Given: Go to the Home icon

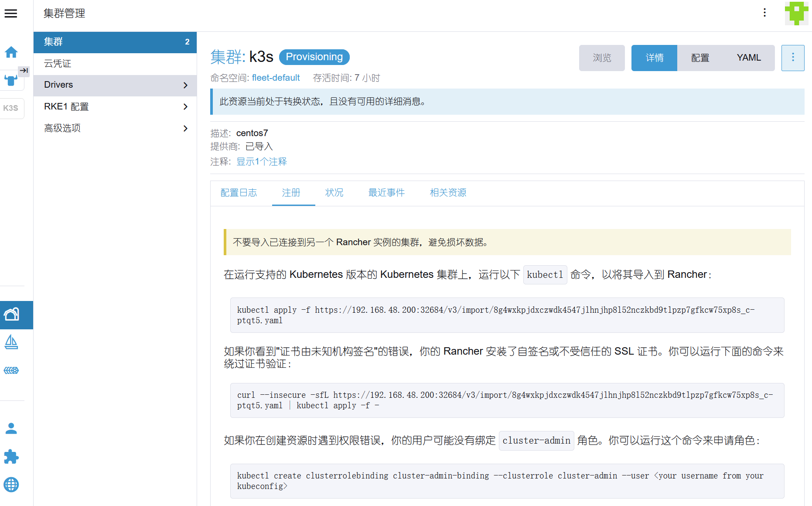Looking at the screenshot, I should [x=11, y=52].
